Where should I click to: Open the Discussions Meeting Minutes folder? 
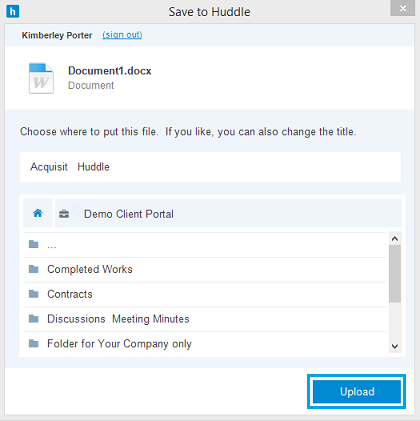205,319
